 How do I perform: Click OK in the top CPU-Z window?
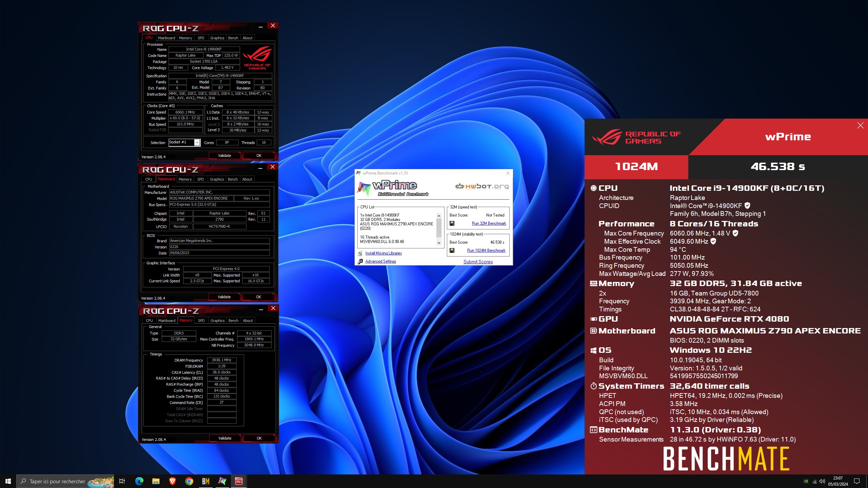click(x=259, y=156)
